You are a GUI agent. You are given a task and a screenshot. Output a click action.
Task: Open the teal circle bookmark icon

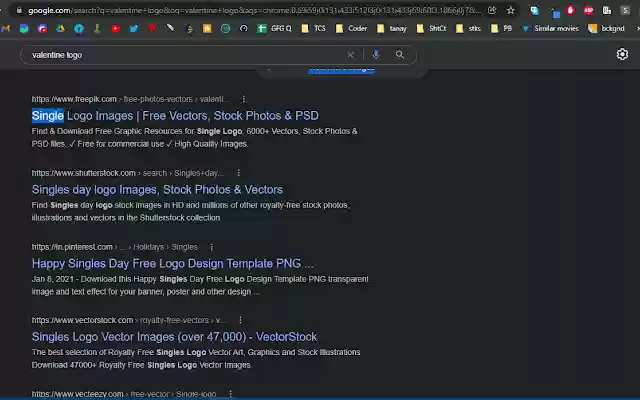point(225,28)
